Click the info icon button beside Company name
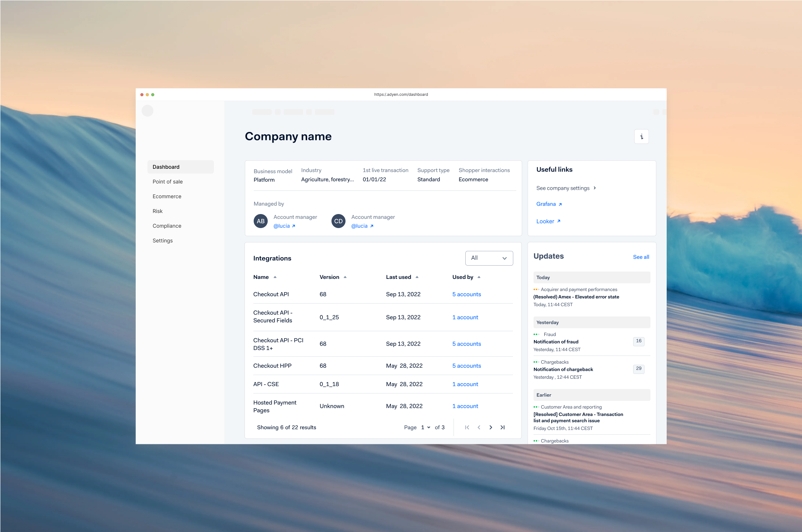The width and height of the screenshot is (802, 532). pyautogui.click(x=641, y=137)
